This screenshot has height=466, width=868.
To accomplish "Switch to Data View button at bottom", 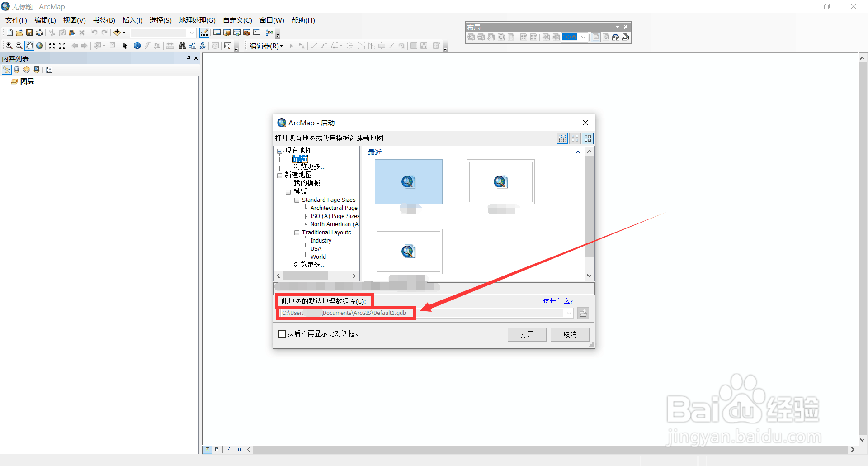I will (x=208, y=449).
